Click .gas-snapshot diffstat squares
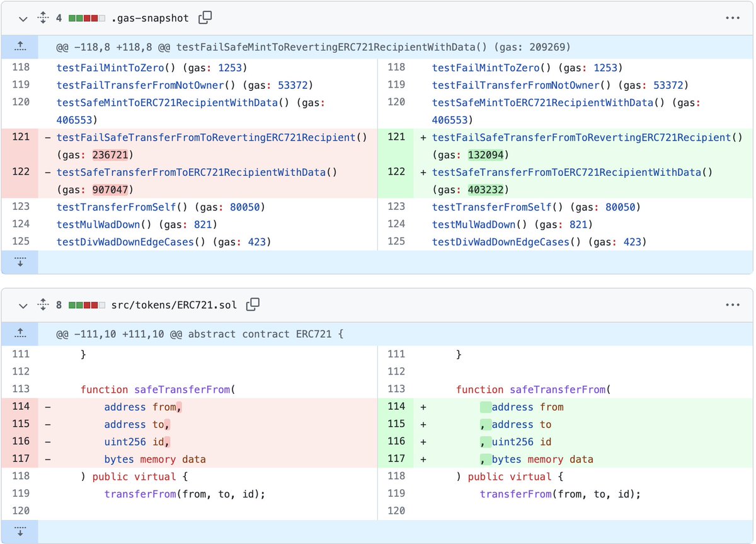This screenshot has width=756, height=544. [x=86, y=18]
